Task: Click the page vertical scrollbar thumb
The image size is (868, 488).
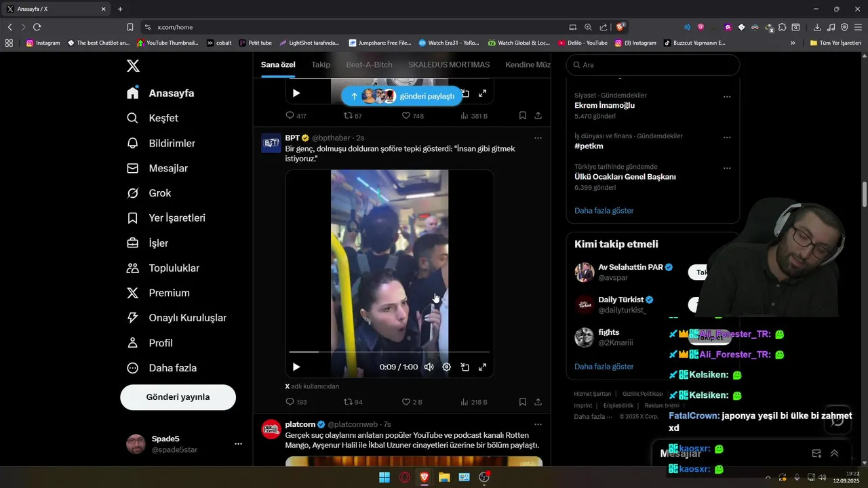Action: click(x=865, y=195)
